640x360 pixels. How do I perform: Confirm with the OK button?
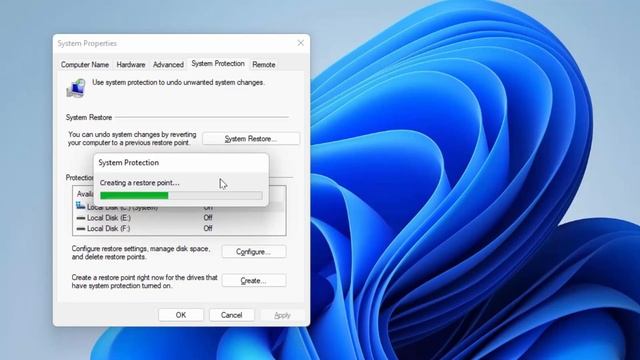click(x=181, y=315)
